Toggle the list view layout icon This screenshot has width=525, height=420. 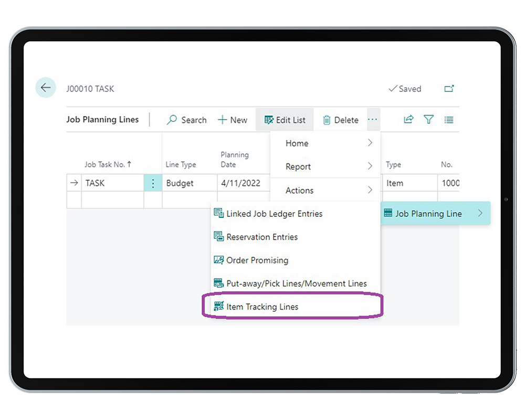click(x=449, y=120)
